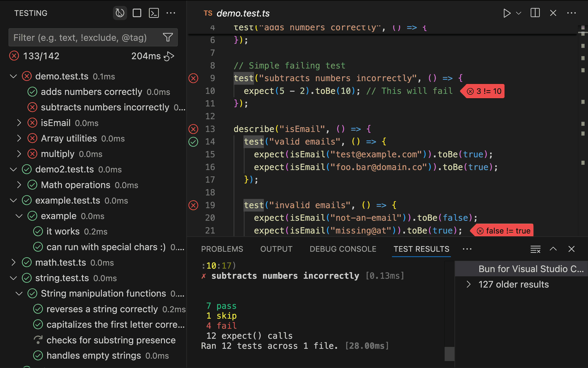Viewport: 588px width, 368px height.
Task: Split the editor with the split icon
Action: click(535, 13)
